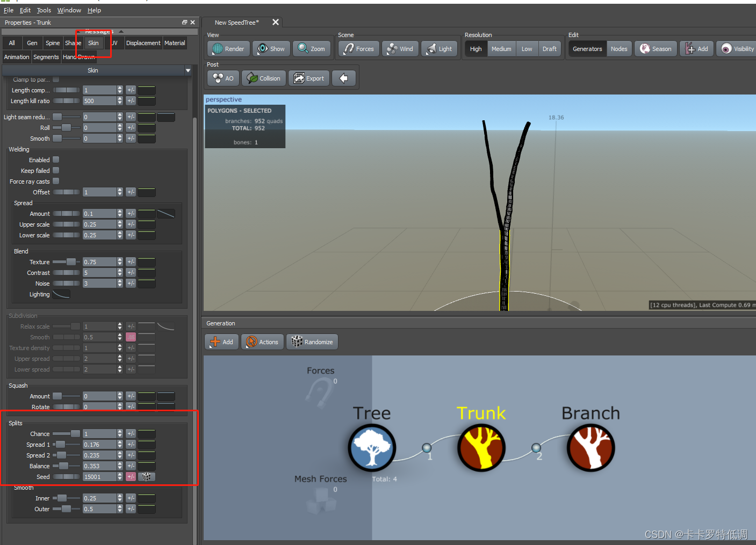The image size is (756, 545).
Task: Randomize the generation
Action: click(x=312, y=342)
